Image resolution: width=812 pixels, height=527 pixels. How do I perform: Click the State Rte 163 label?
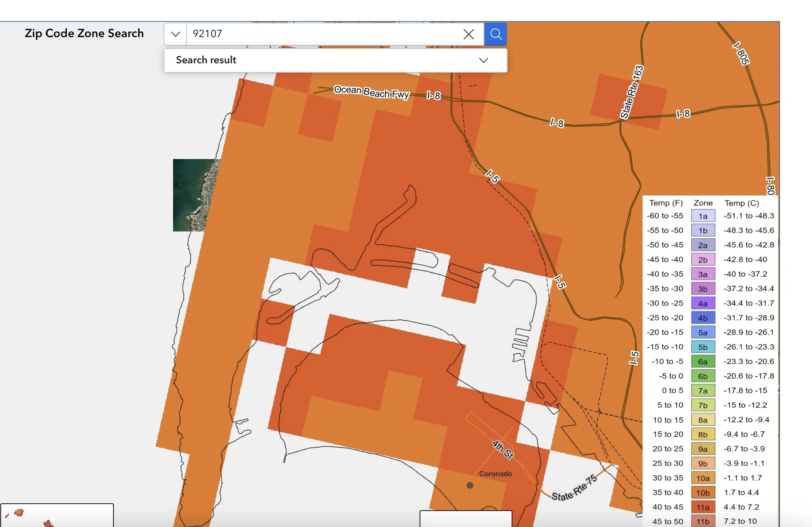632,92
